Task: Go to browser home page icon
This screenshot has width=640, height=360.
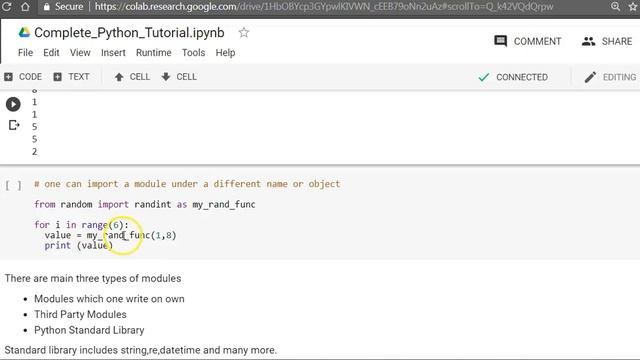Action: [25, 7]
